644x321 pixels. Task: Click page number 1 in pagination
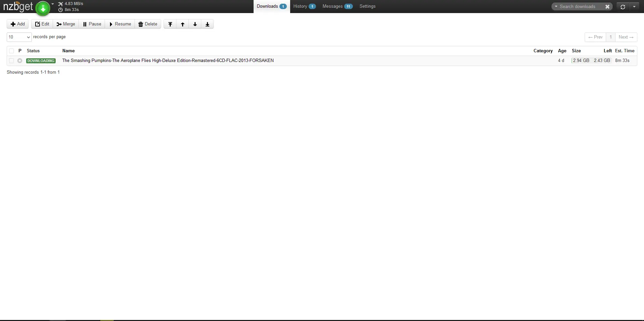[x=611, y=37]
